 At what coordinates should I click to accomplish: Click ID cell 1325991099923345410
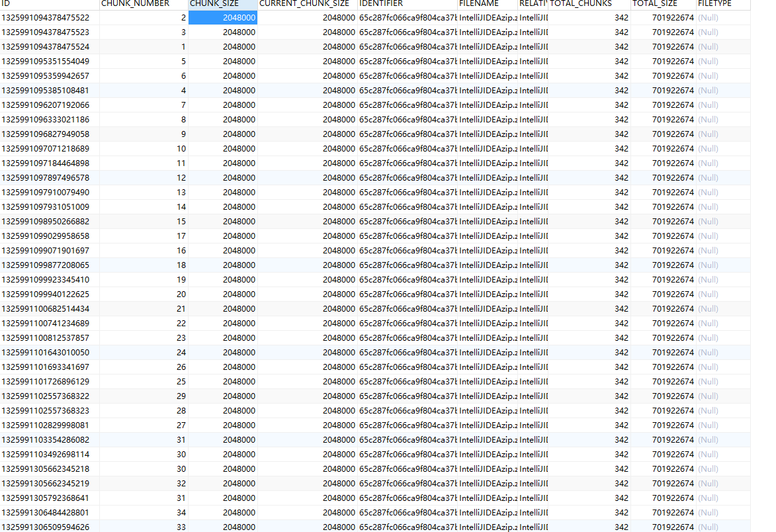tap(50, 280)
